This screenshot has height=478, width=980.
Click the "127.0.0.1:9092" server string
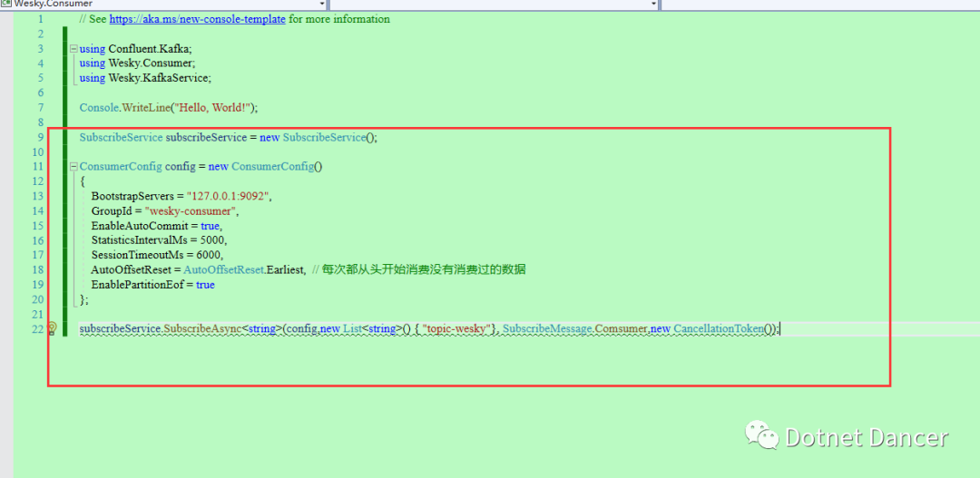pyautogui.click(x=228, y=196)
